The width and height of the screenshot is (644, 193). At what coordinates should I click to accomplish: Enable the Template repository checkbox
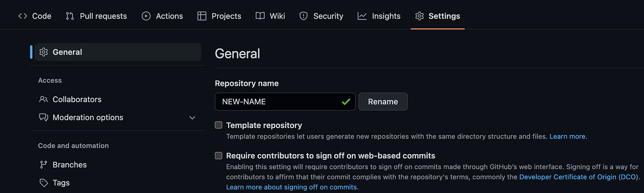[x=219, y=125]
